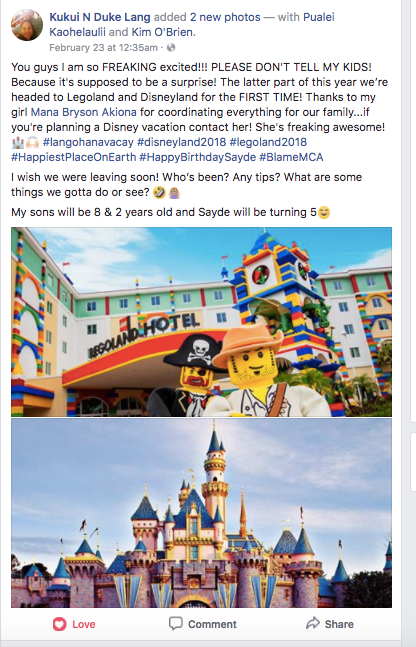Image resolution: width=416 pixels, height=647 pixels.
Task: Click the public globe privacy icon
Action: click(x=171, y=47)
